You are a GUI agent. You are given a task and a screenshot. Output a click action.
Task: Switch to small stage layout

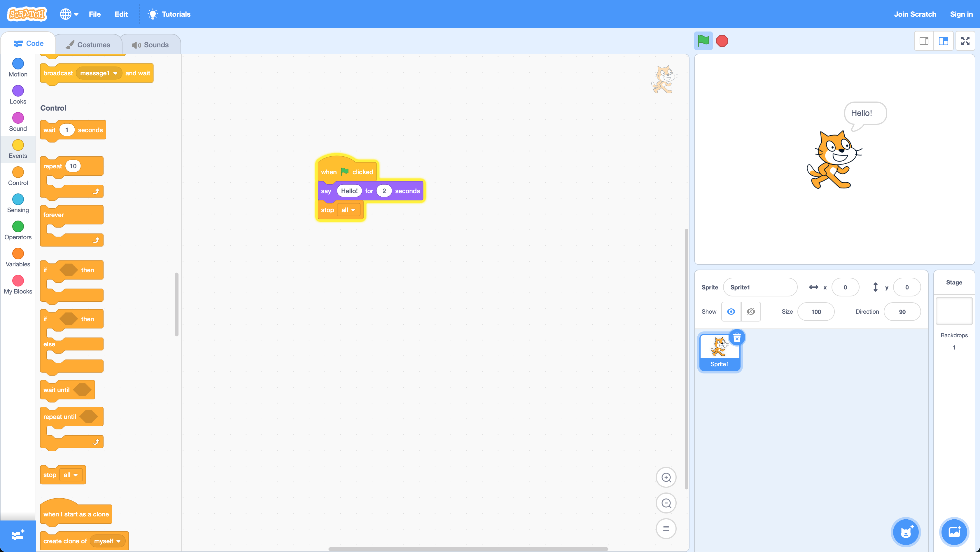click(x=924, y=41)
